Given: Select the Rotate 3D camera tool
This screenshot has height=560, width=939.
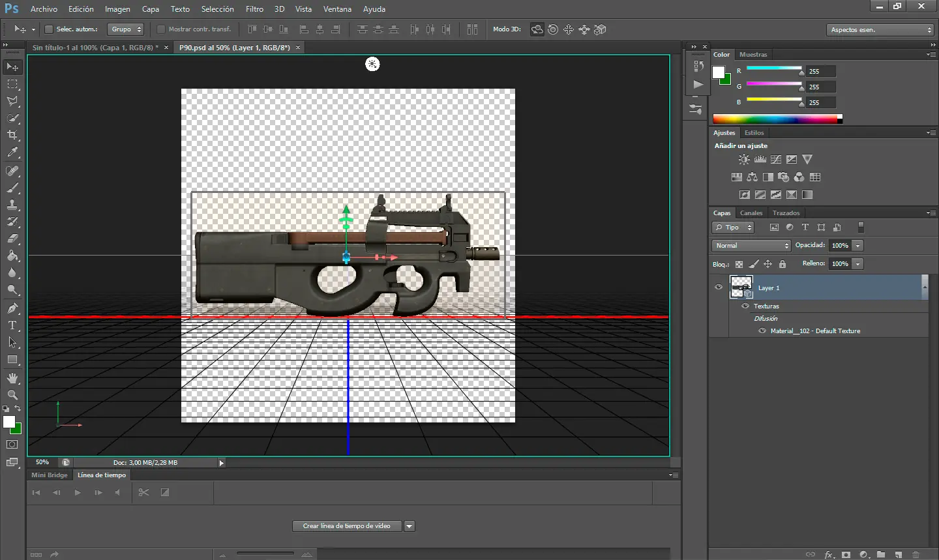Looking at the screenshot, I should pyautogui.click(x=537, y=29).
